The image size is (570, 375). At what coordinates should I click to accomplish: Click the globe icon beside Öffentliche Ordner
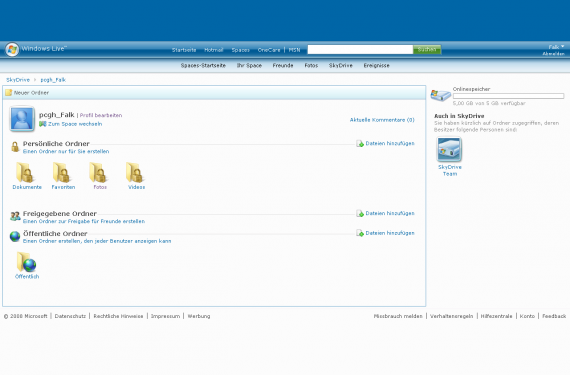coord(15,237)
